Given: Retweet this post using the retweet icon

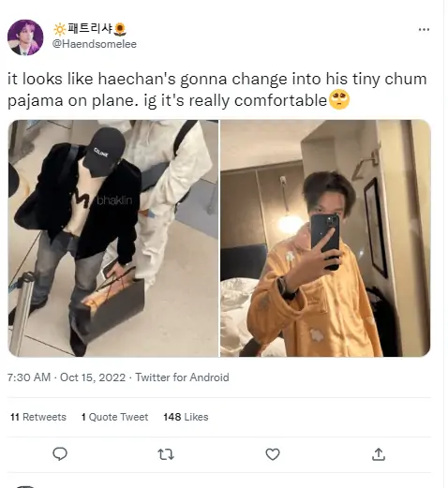Looking at the screenshot, I should tap(166, 454).
